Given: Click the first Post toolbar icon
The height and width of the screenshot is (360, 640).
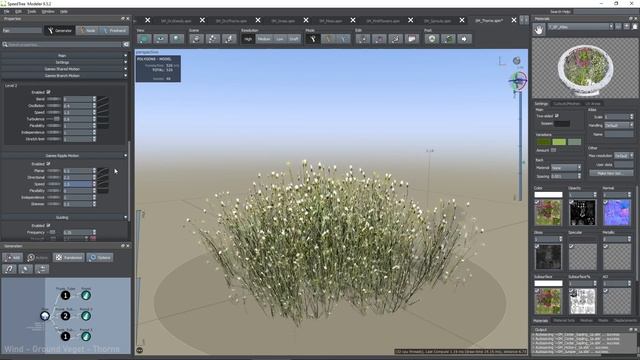Looking at the screenshot, I should [432, 39].
